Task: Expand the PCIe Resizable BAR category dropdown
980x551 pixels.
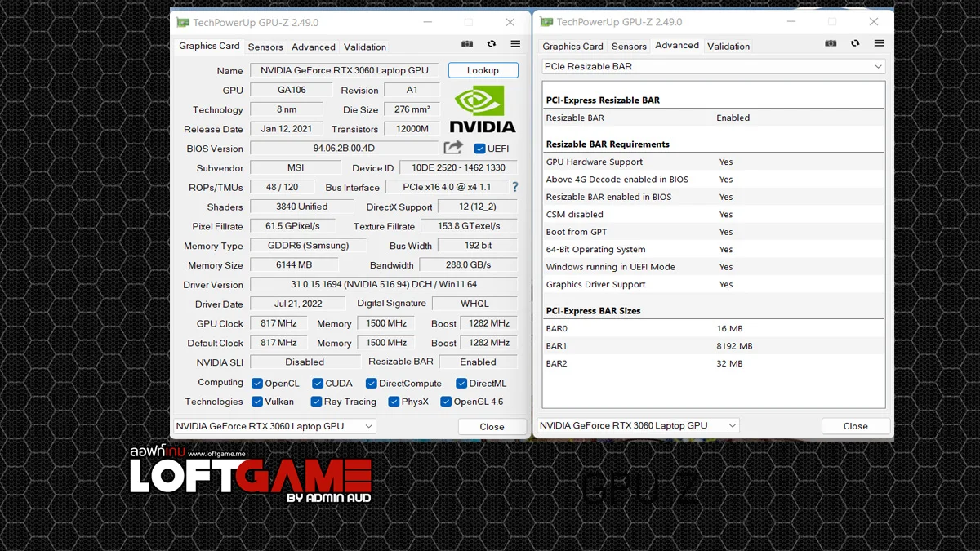Action: pos(714,66)
